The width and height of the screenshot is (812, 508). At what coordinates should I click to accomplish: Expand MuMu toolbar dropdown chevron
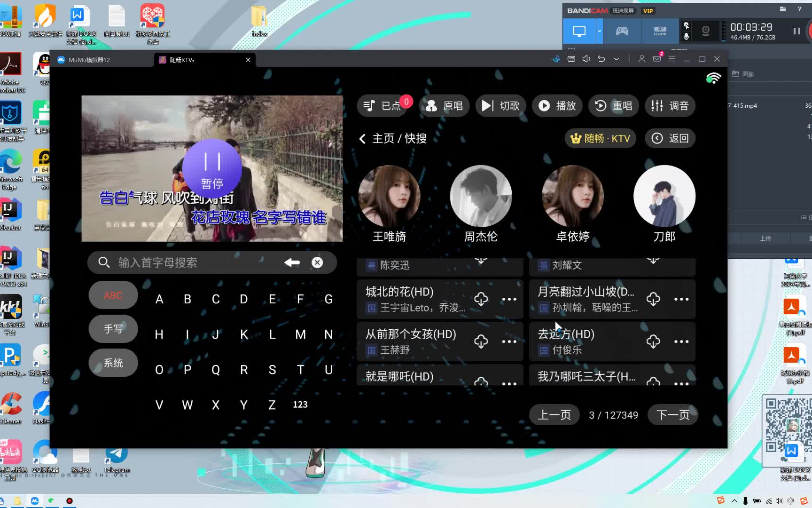tap(617, 59)
